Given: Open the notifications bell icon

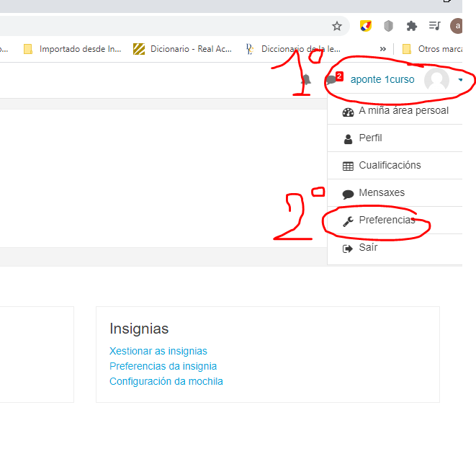Looking at the screenshot, I should point(306,80).
